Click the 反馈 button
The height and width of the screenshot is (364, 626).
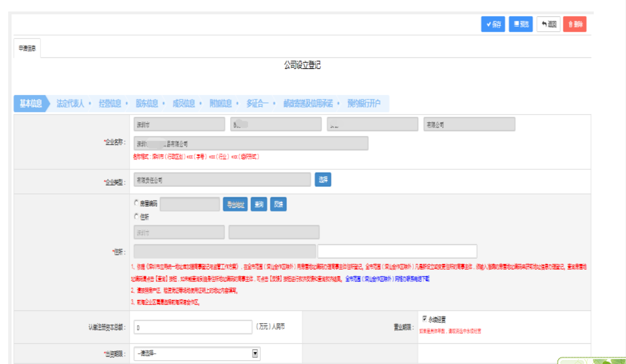278,204
